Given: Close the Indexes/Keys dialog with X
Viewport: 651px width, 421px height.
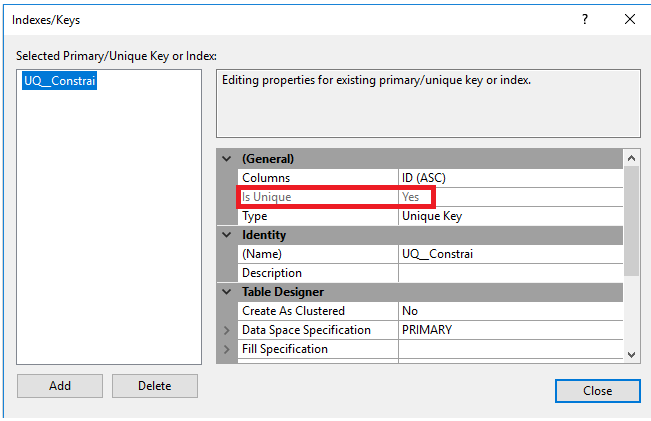Looking at the screenshot, I should click(629, 19).
